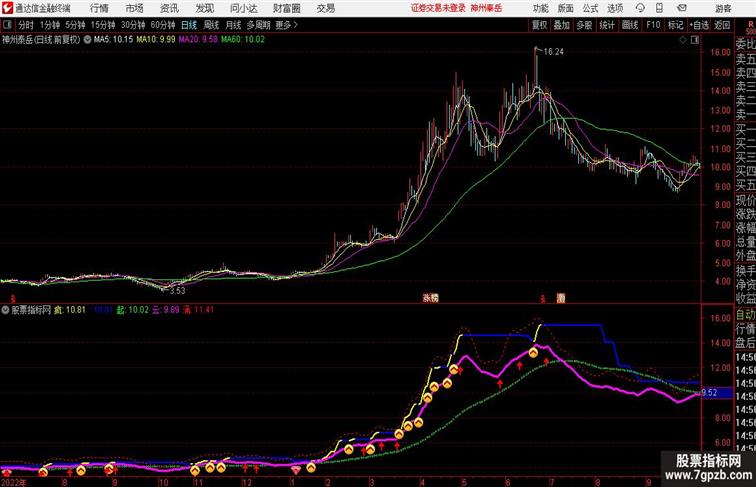The image size is (756, 487).
Task: Click the MA60: 10.02 value label
Action: [x=243, y=40]
